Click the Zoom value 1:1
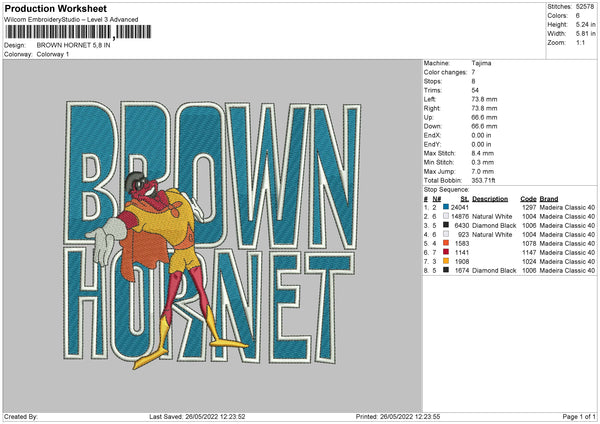This screenshot has height=424, width=600. [x=580, y=42]
